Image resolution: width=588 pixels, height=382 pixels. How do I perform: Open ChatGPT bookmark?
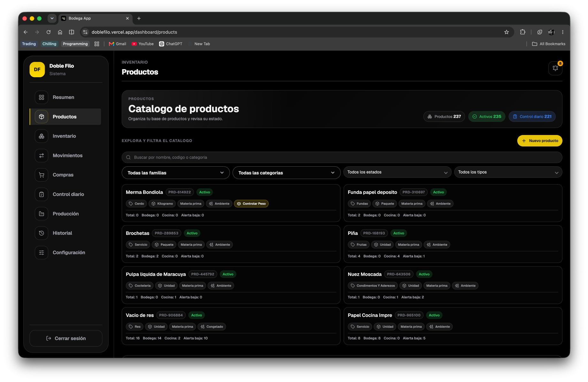point(171,44)
